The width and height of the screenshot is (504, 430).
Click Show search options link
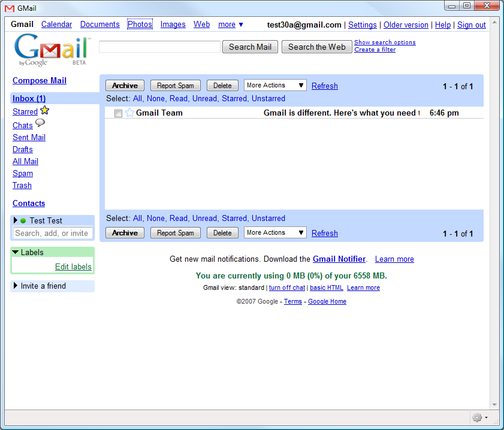click(x=385, y=43)
